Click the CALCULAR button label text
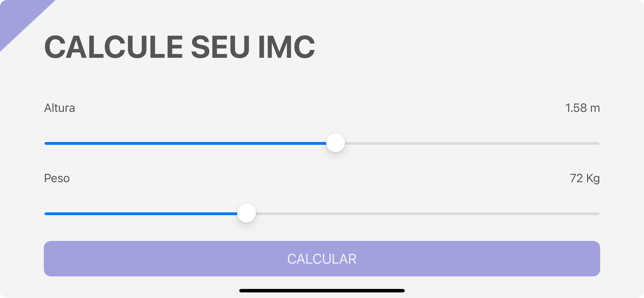Image resolution: width=644 pixels, height=298 pixels. tap(322, 259)
